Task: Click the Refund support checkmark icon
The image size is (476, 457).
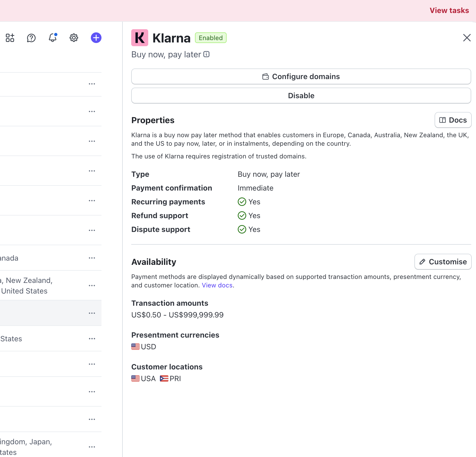Action: (242, 215)
